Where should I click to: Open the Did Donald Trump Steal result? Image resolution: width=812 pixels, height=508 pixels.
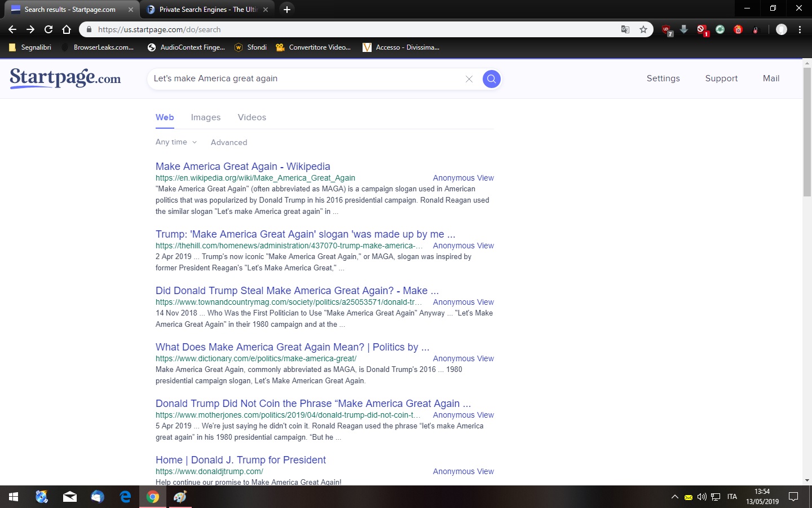click(x=297, y=291)
